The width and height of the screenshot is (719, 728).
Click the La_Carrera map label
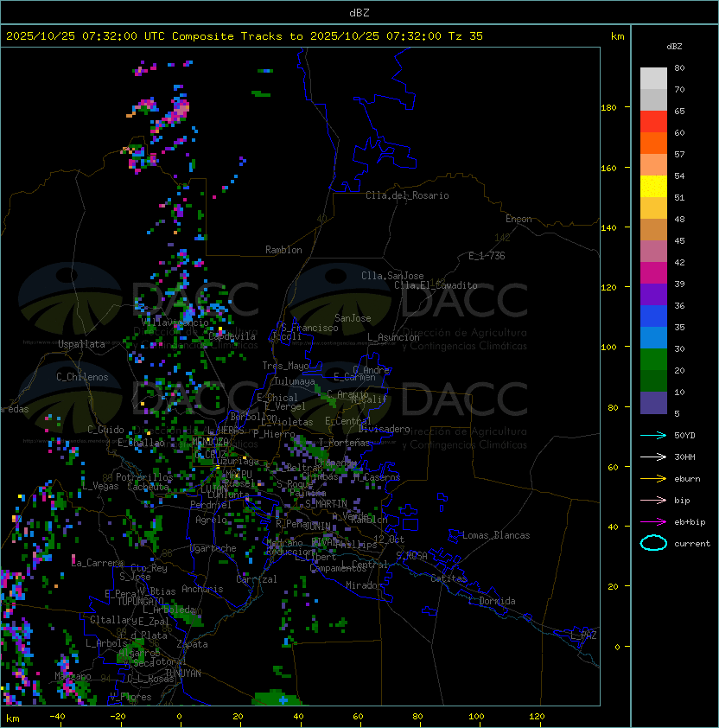tap(98, 563)
